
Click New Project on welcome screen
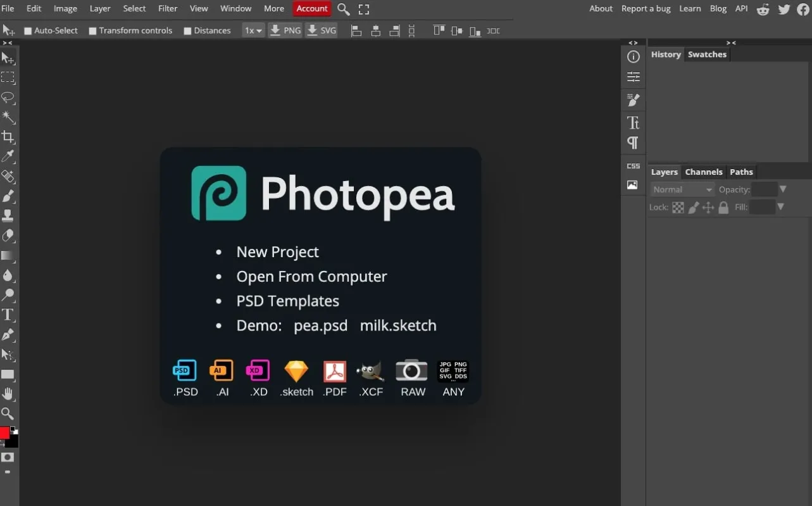(x=277, y=252)
